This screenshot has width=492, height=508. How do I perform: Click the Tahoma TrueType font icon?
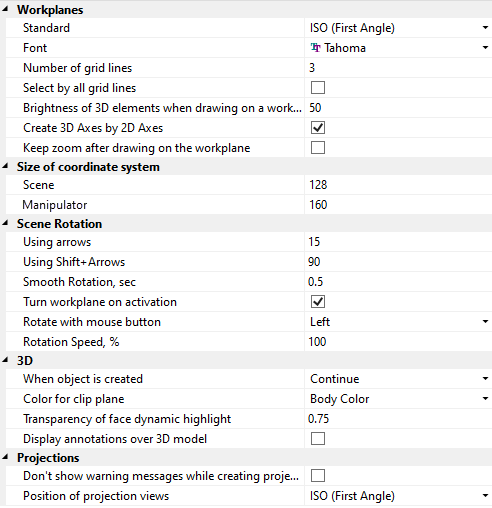pyautogui.click(x=315, y=48)
